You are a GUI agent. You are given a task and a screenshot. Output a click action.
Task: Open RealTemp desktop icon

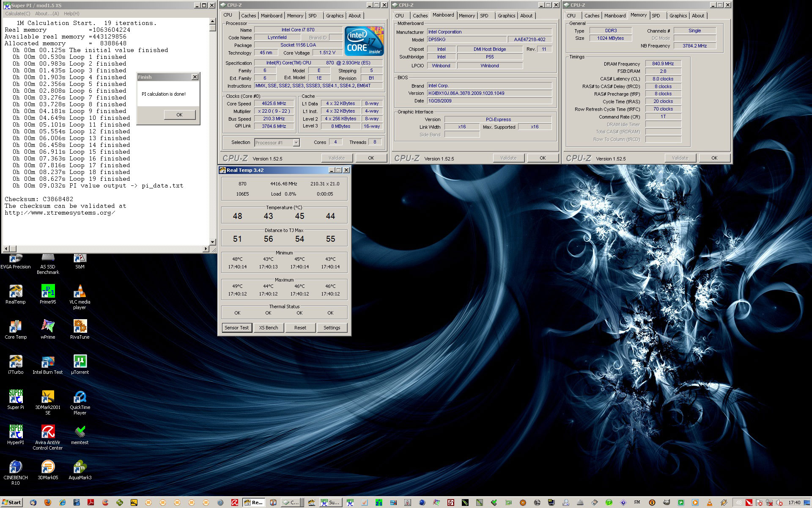[x=15, y=292]
